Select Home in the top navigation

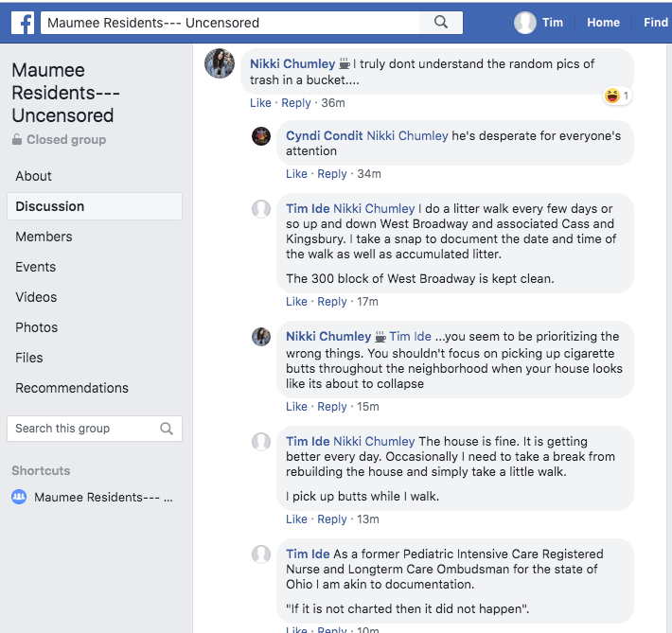tap(603, 23)
